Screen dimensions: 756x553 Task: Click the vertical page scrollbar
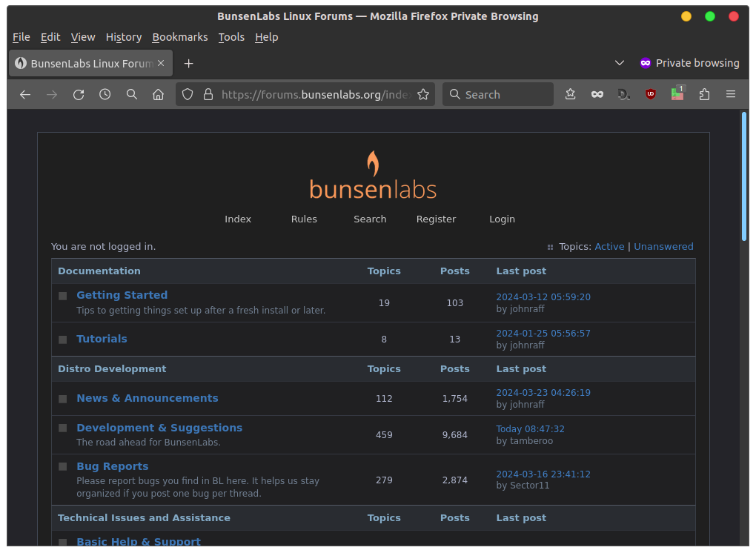point(745,176)
